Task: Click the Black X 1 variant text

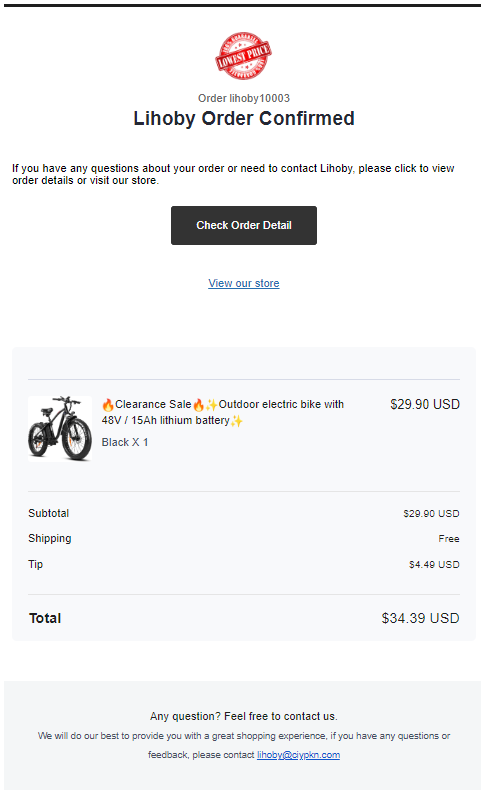Action: (125, 442)
